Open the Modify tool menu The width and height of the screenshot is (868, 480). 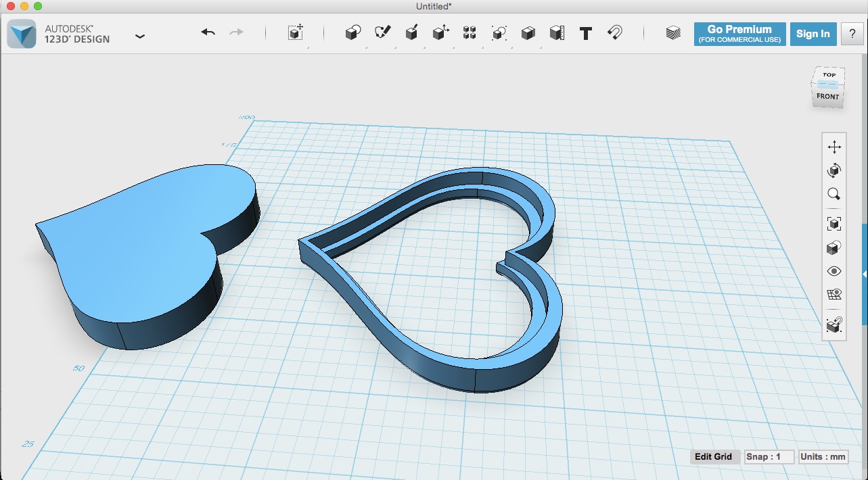pos(441,32)
